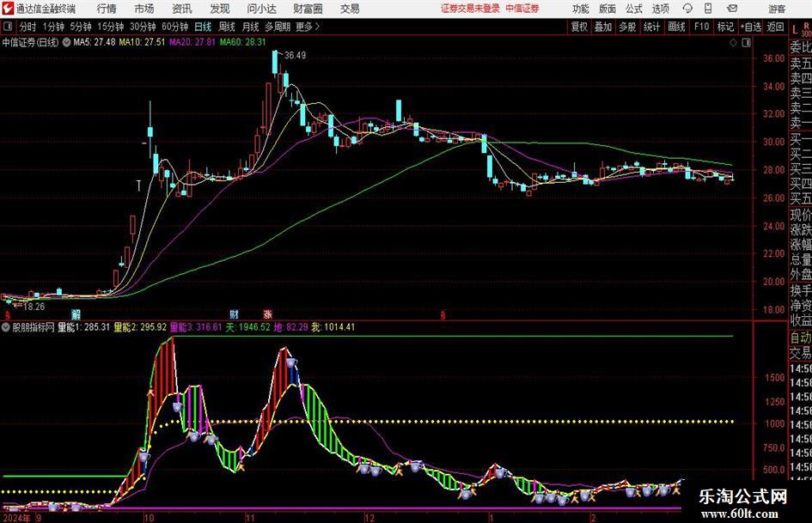Click the 量能1: 285.31 value
812x523 pixels.
coord(84,327)
